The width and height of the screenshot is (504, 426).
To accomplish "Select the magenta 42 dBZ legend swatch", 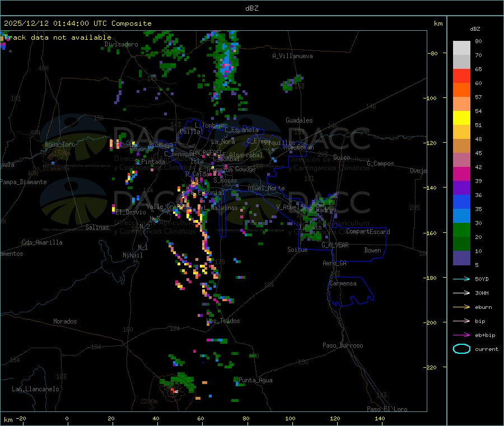I will [461, 174].
